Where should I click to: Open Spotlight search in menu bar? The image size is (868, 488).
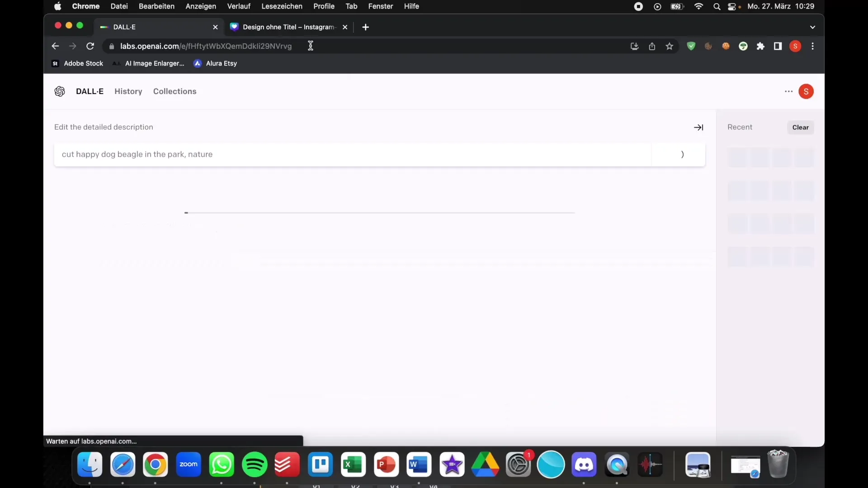pyautogui.click(x=717, y=6)
